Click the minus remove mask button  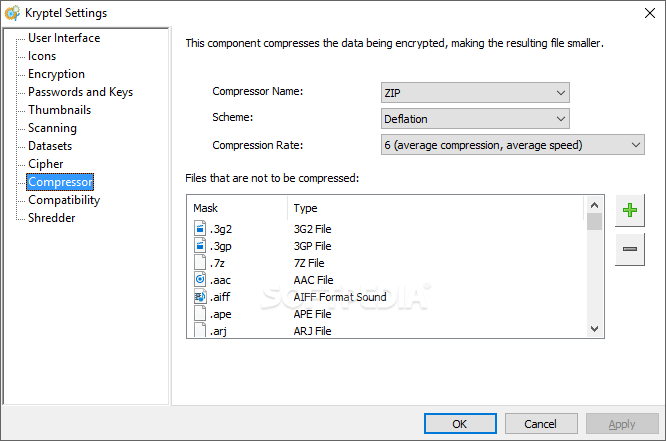tap(629, 249)
